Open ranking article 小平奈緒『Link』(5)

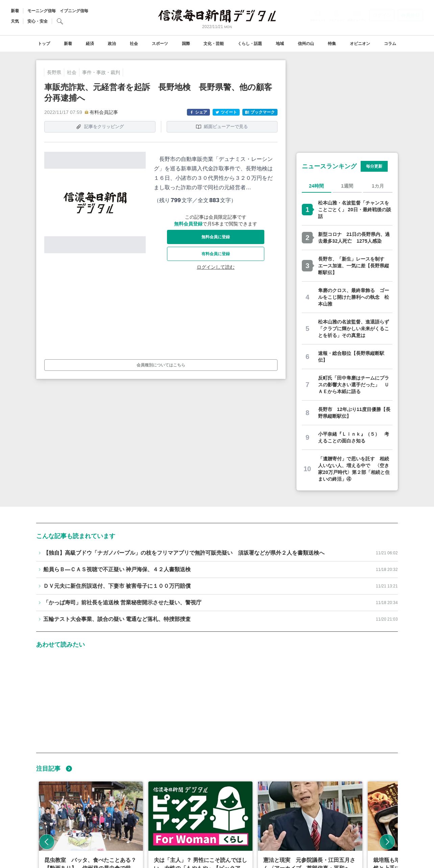click(354, 437)
